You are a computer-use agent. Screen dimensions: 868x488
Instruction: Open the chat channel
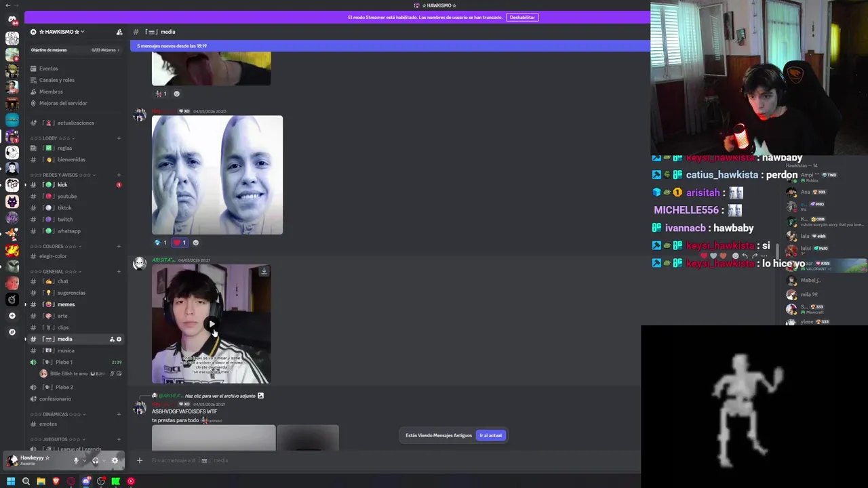tap(62, 281)
